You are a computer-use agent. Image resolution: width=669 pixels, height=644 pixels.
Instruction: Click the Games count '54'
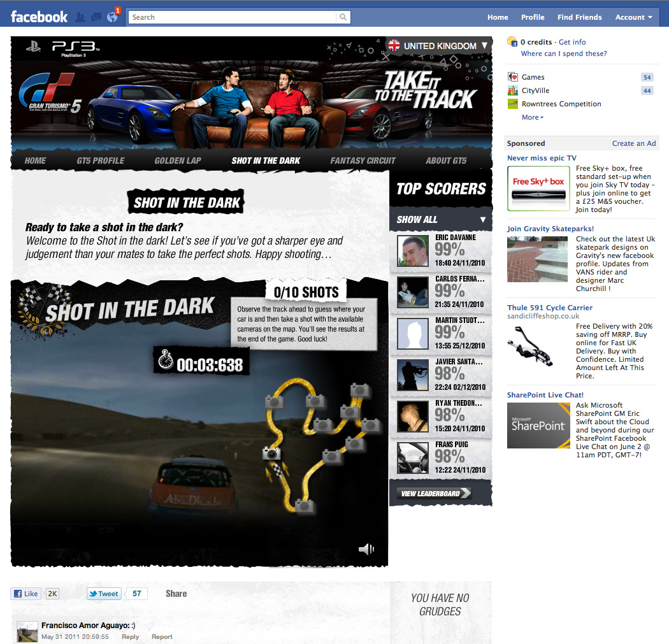(x=647, y=77)
